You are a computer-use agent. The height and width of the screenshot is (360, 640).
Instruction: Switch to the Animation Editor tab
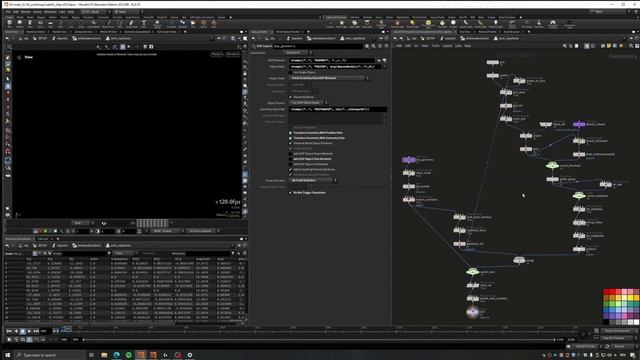coord(36,32)
